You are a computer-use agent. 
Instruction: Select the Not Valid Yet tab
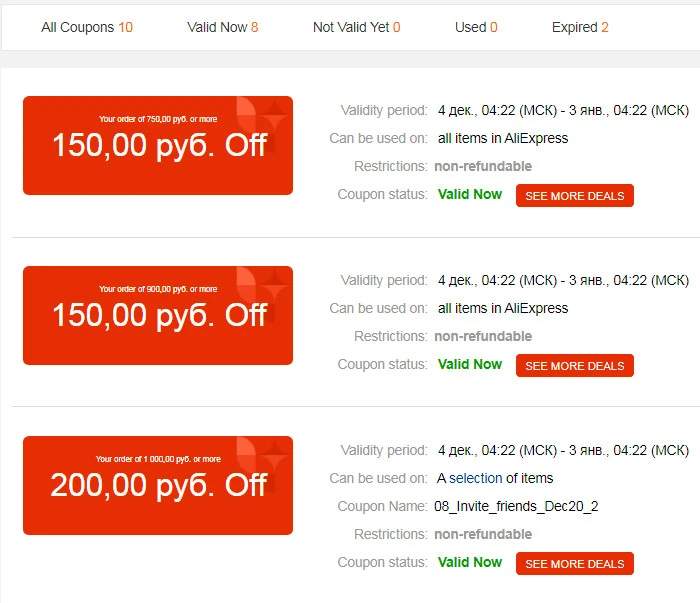click(356, 27)
